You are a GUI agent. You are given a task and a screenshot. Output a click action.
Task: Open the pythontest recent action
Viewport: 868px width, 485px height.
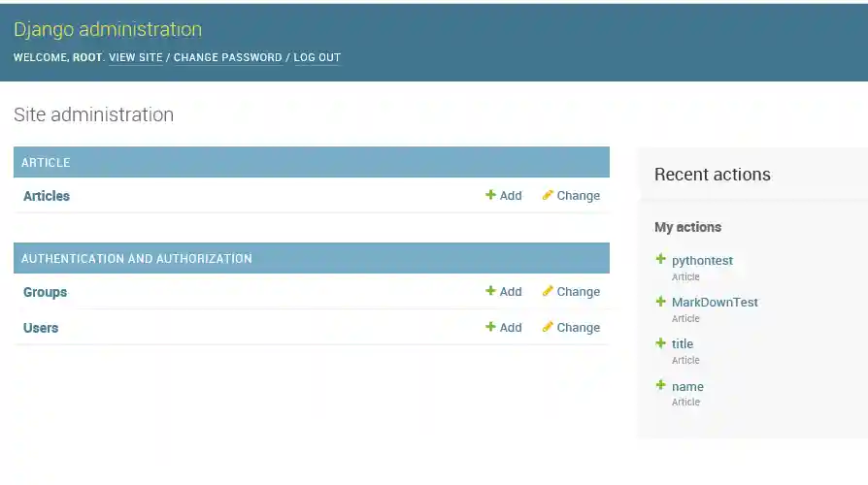702,261
